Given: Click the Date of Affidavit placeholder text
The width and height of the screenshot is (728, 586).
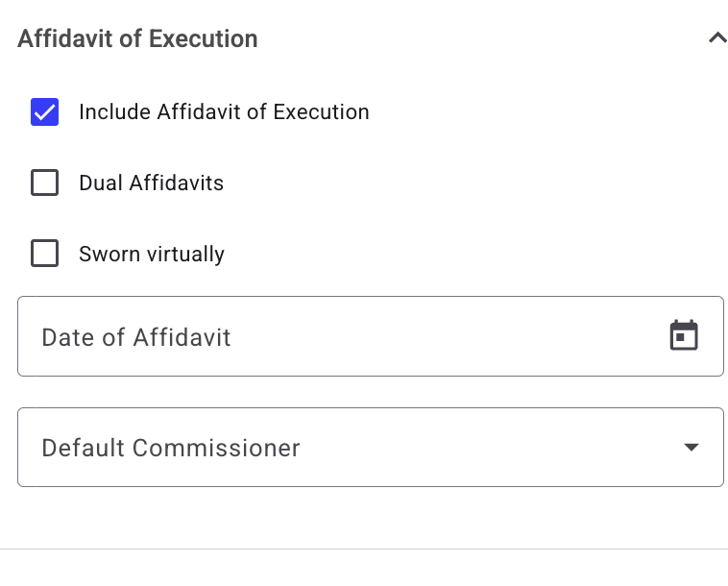Looking at the screenshot, I should tap(136, 337).
